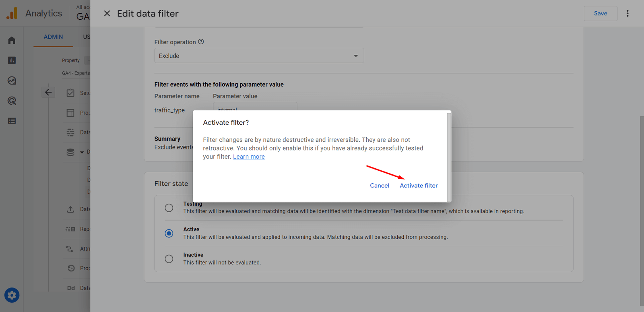Image resolution: width=644 pixels, height=312 pixels.
Task: Open Data Deletion Requests Dd icon
Action: 71,288
